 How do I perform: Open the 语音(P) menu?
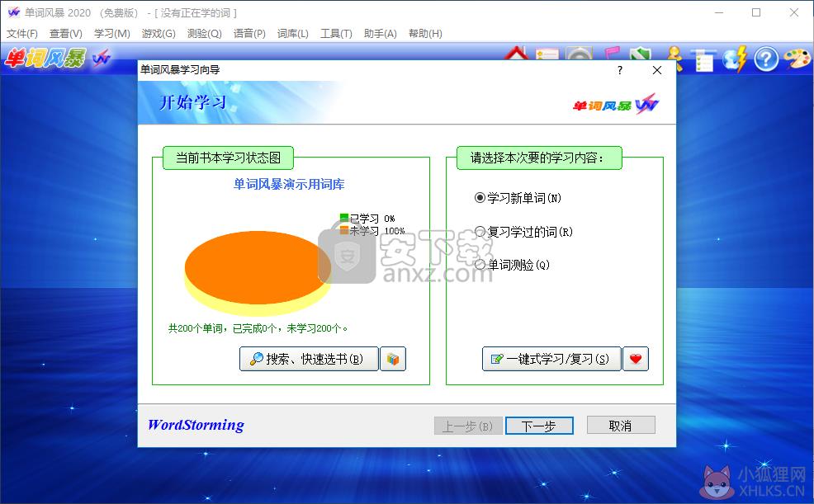[x=249, y=34]
